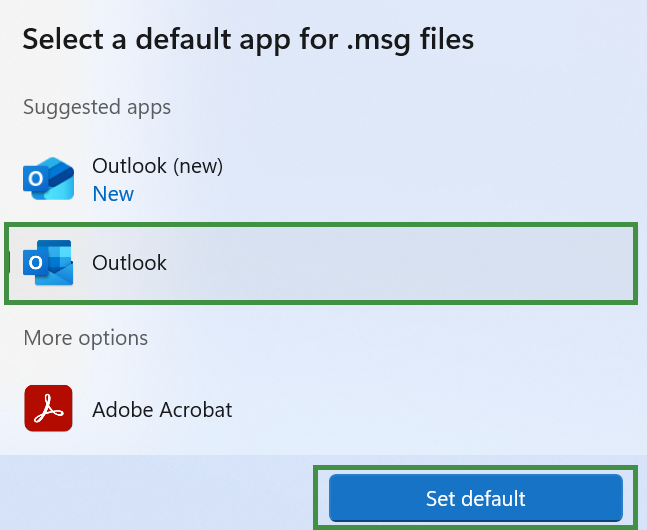647x530 pixels.
Task: Click blank area right of "More options"
Action: (x=400, y=338)
